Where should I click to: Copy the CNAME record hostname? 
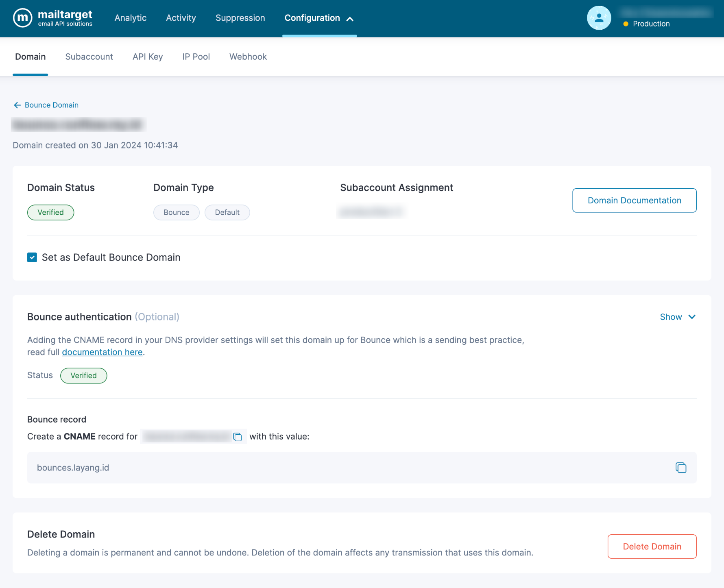pos(238,437)
